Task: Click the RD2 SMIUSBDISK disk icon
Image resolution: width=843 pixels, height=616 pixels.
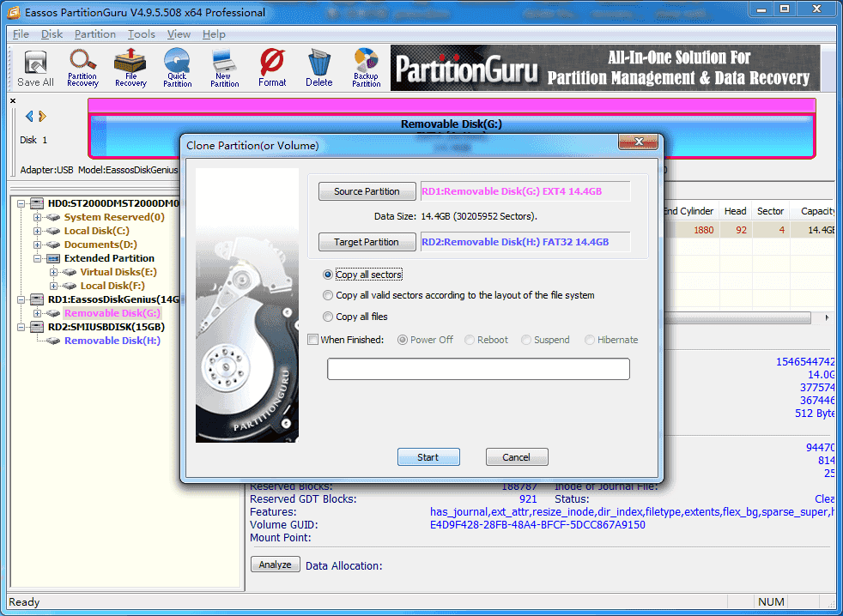Action: point(37,327)
